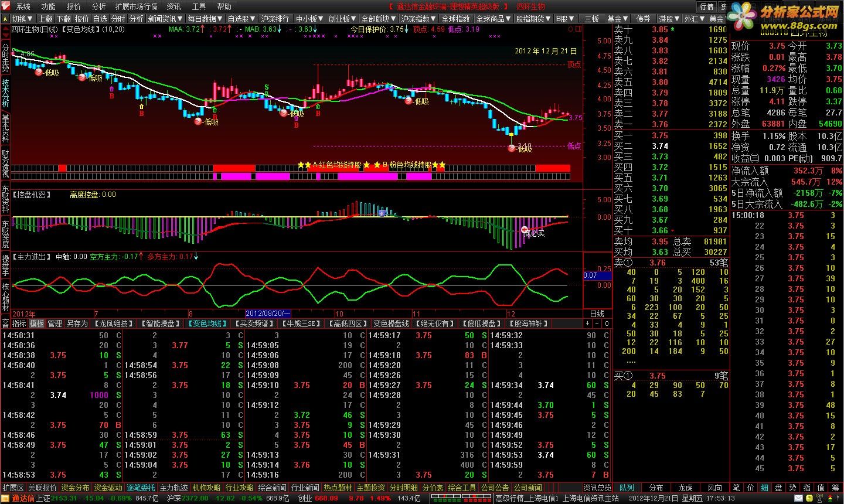Open 公司公告 bottom tab
Screen dimensions: 844x504
(496, 488)
